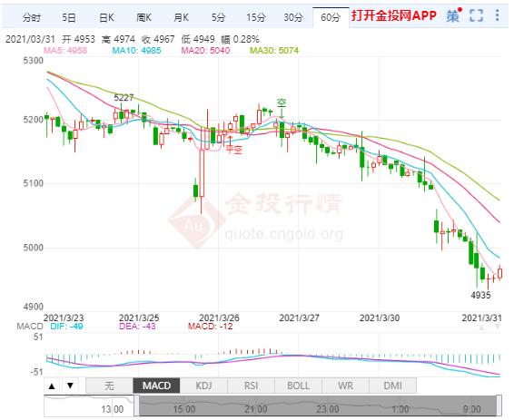Switch to the 分时 chart tab
Viewport: 514px width, 420px height.
pyautogui.click(x=32, y=17)
